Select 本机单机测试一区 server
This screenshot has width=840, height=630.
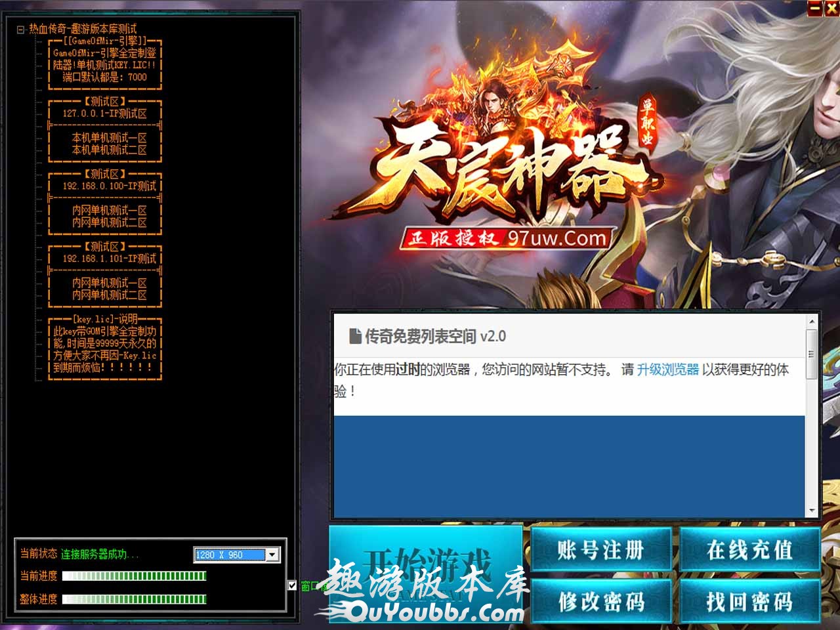110,138
